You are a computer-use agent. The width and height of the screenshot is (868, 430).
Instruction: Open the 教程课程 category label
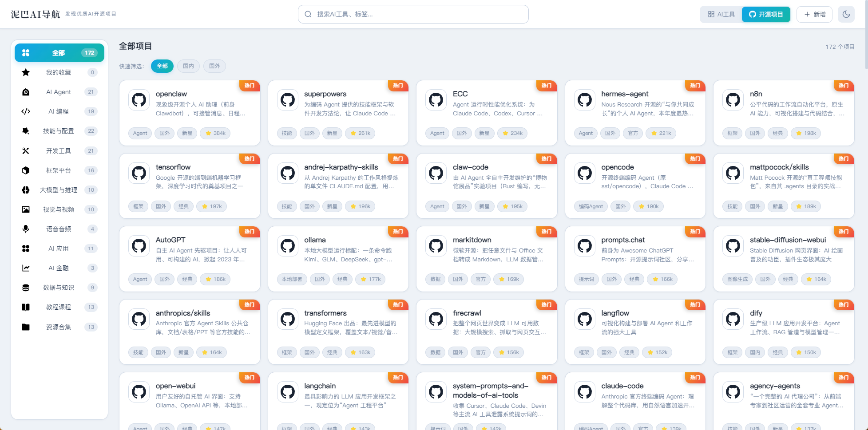tap(59, 307)
